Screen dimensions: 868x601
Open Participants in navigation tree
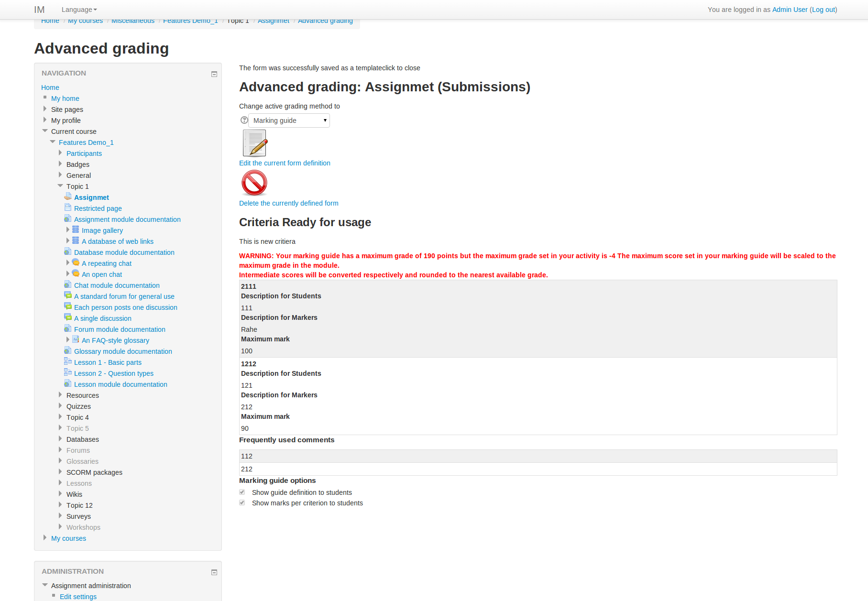point(84,153)
